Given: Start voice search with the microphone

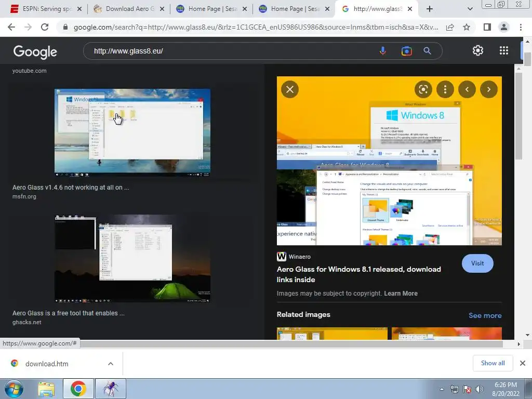Looking at the screenshot, I should click(x=383, y=51).
